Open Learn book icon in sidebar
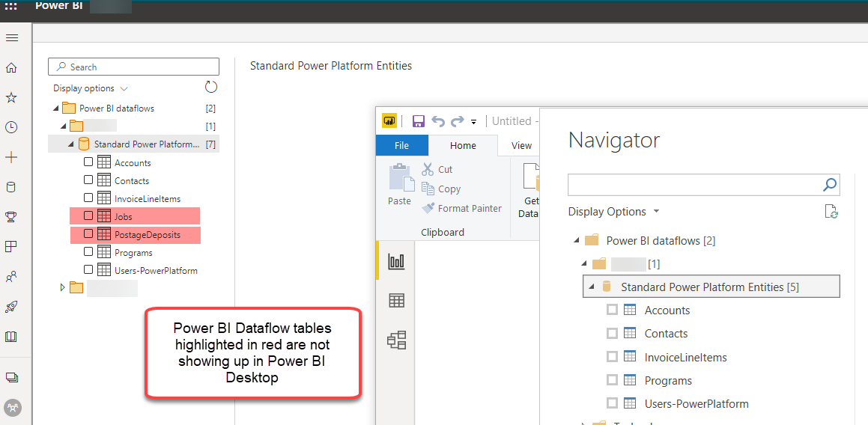The image size is (868, 425). [x=11, y=337]
